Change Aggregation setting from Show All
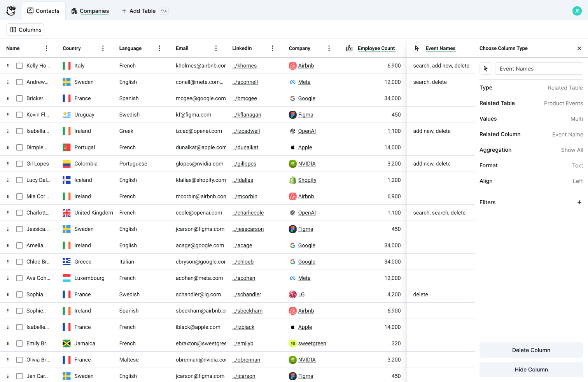Image resolution: width=588 pixels, height=382 pixels. [572, 150]
